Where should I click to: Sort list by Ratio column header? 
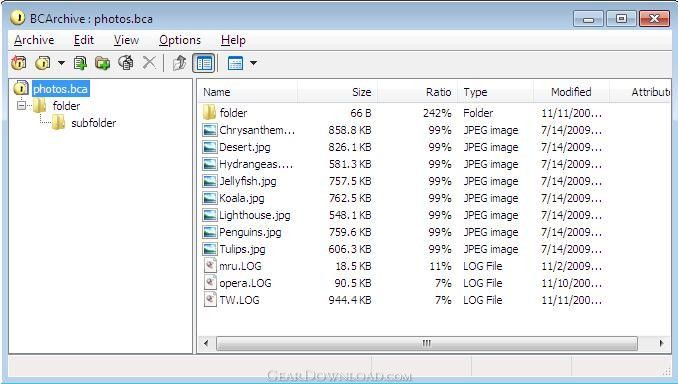coord(417,92)
